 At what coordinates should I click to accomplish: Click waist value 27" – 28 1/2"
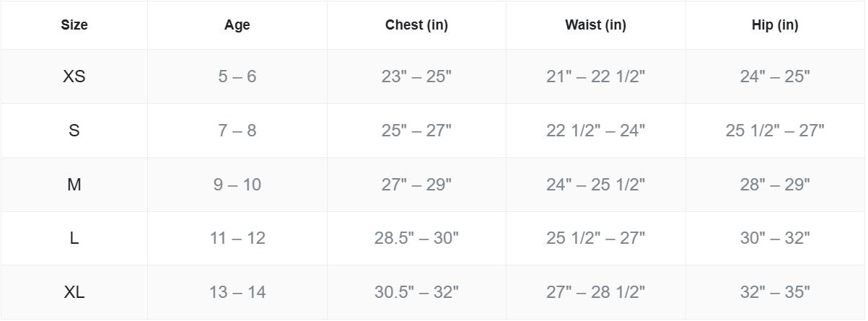click(x=595, y=292)
